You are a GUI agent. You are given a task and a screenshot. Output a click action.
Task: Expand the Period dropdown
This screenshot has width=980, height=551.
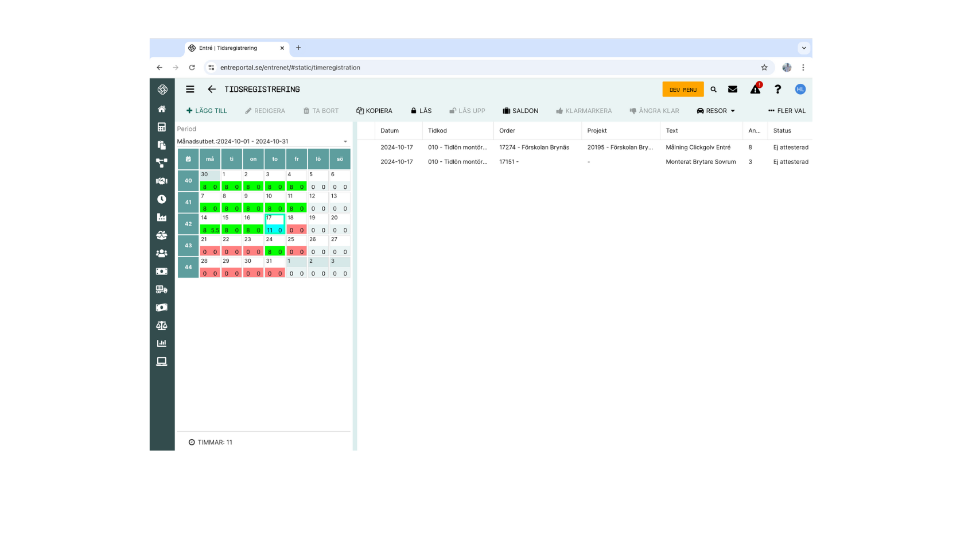(345, 142)
